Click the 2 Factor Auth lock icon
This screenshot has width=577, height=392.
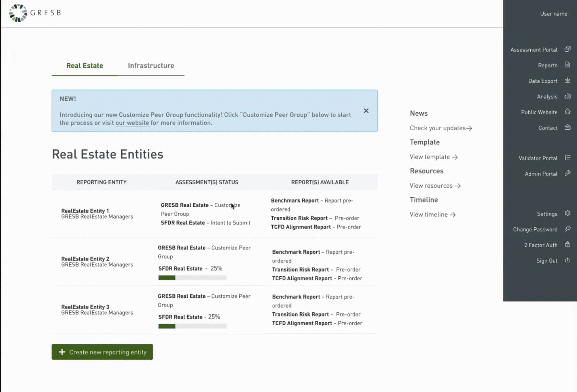coord(567,245)
